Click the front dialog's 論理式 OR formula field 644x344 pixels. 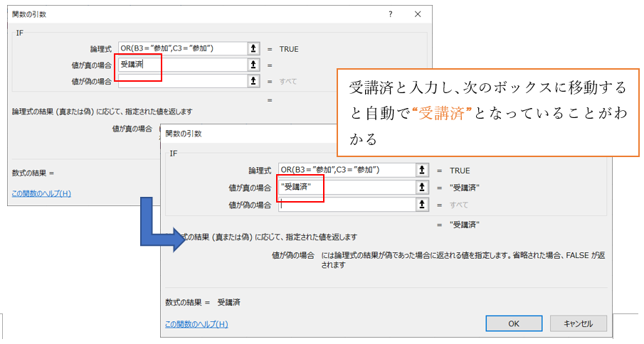[347, 171]
